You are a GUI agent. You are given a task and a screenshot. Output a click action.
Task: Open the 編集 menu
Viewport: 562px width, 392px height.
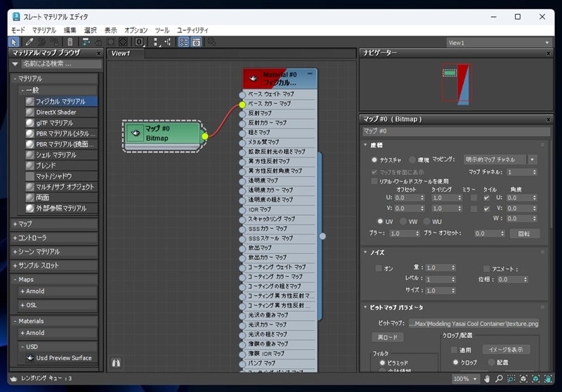tap(70, 30)
